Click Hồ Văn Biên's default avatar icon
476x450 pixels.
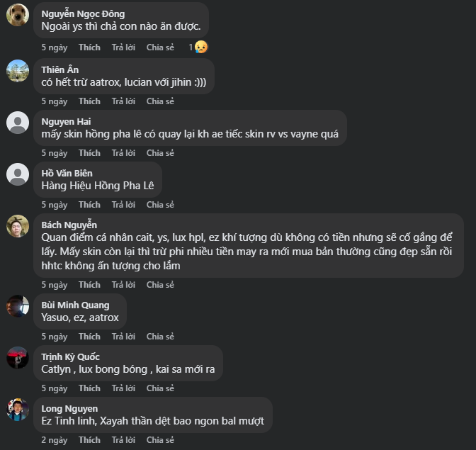[x=18, y=174]
